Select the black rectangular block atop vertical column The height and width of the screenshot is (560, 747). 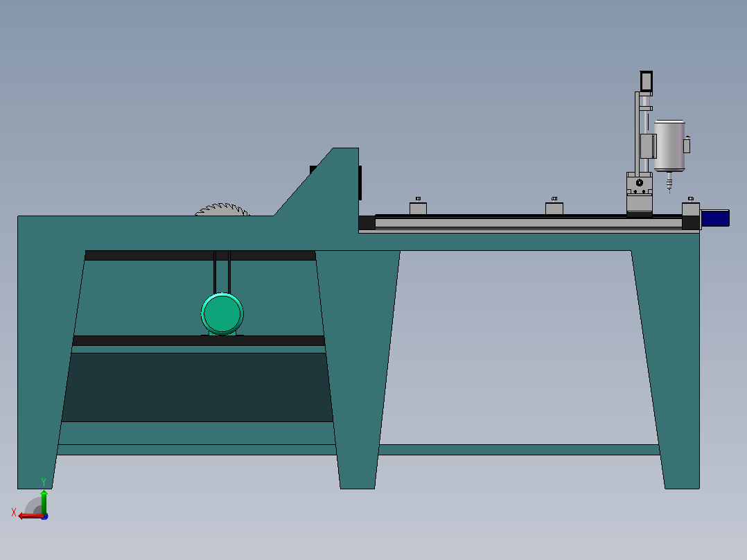[x=647, y=81]
